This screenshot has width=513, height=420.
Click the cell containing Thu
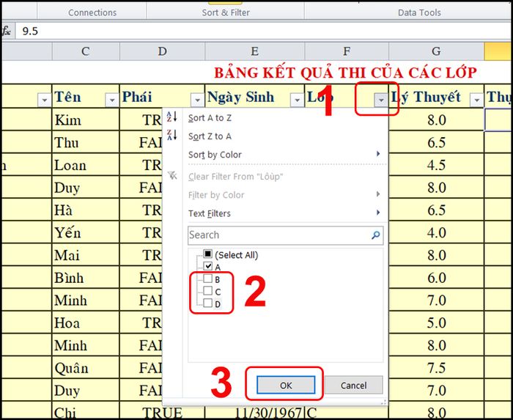point(86,142)
